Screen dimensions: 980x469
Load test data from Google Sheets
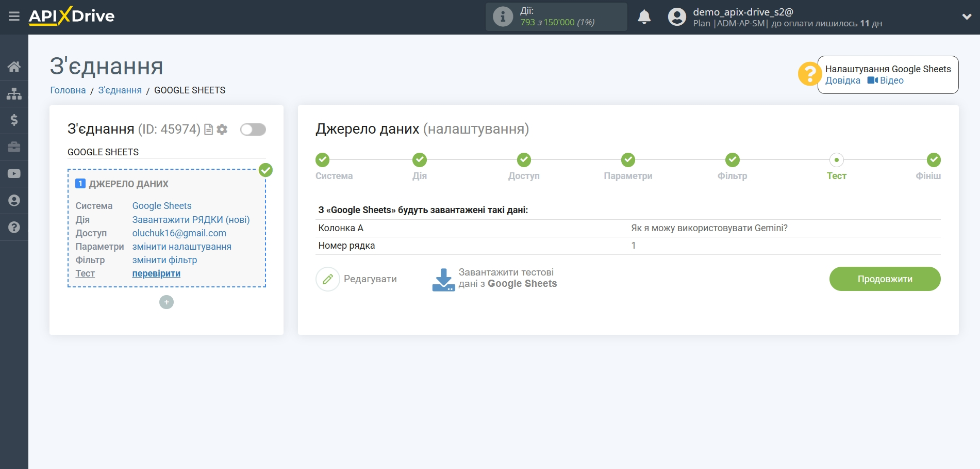pyautogui.click(x=494, y=279)
